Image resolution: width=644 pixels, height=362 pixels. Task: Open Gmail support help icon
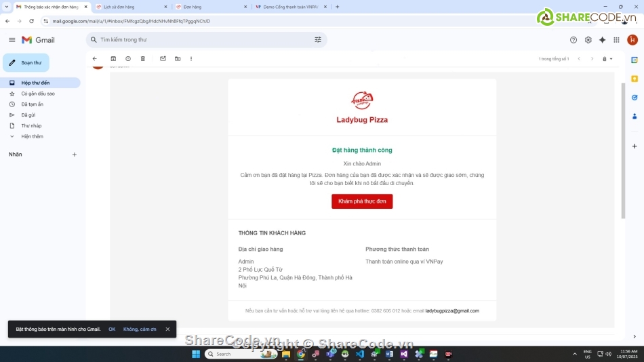(573, 40)
